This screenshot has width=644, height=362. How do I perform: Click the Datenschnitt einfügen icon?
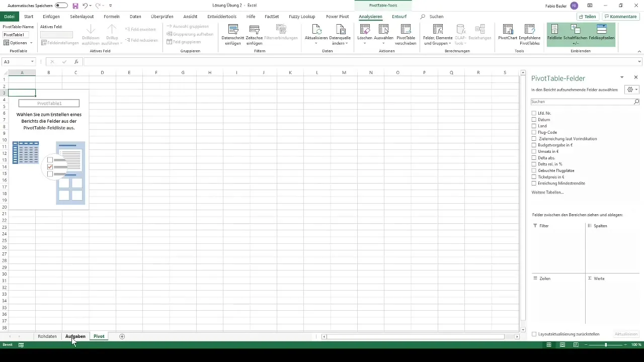(x=233, y=29)
